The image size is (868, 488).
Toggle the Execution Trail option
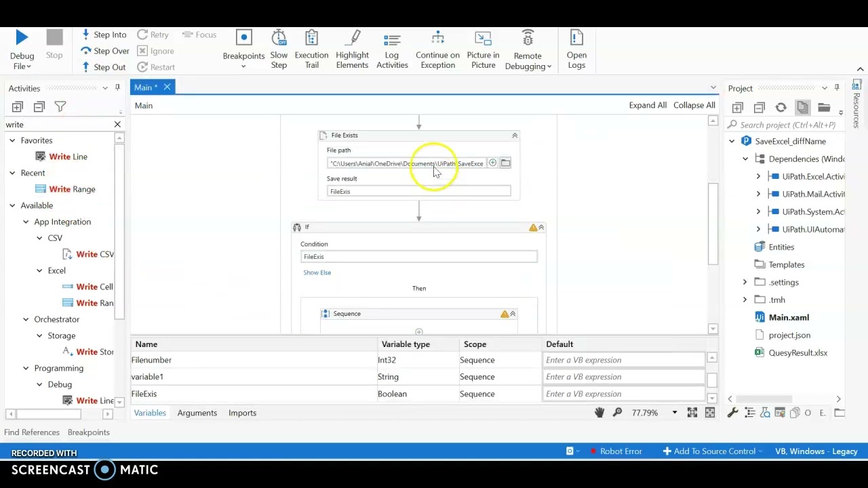tap(311, 49)
